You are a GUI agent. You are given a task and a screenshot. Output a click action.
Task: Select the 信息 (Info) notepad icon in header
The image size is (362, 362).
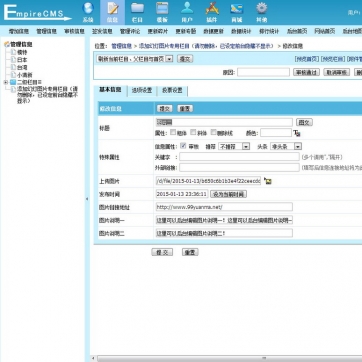113,8
